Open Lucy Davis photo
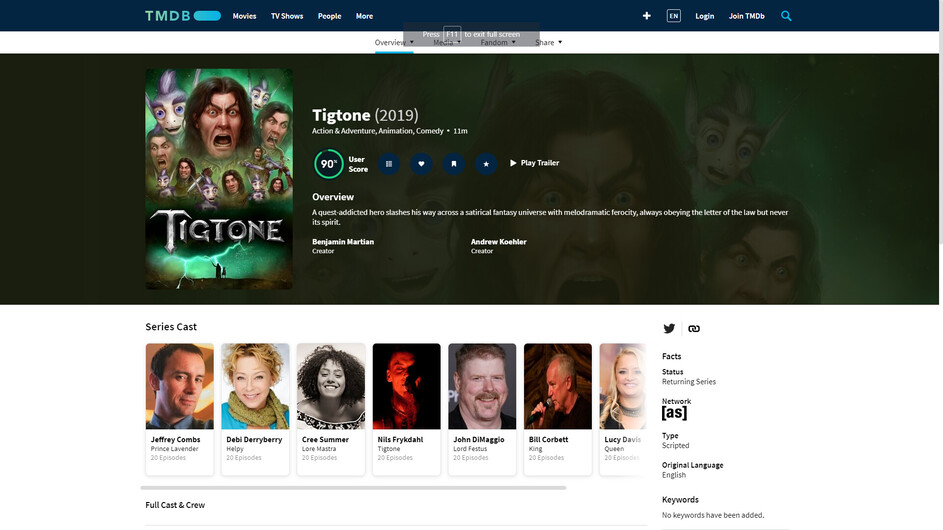The height and width of the screenshot is (530, 943). (623, 386)
